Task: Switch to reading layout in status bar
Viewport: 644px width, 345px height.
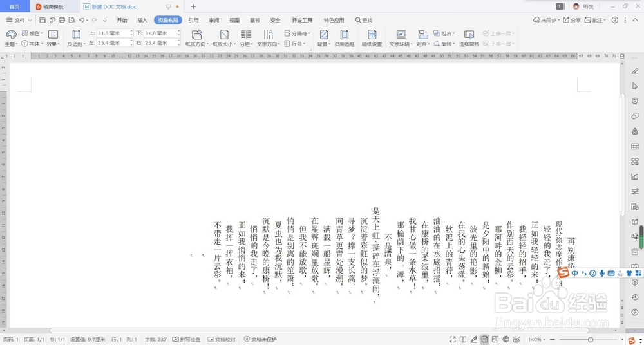Action: [x=463, y=340]
